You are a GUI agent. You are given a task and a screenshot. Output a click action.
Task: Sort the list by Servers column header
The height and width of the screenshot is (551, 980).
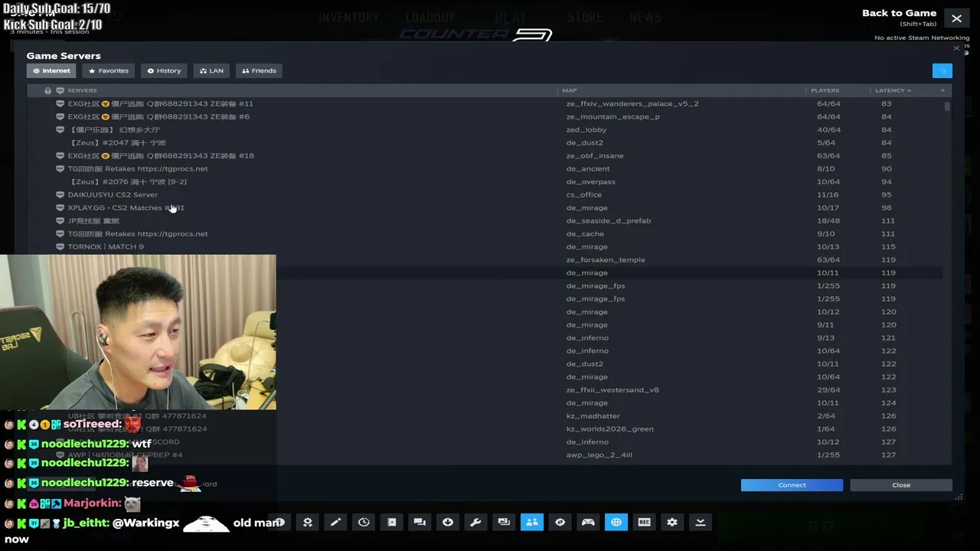pos(83,90)
